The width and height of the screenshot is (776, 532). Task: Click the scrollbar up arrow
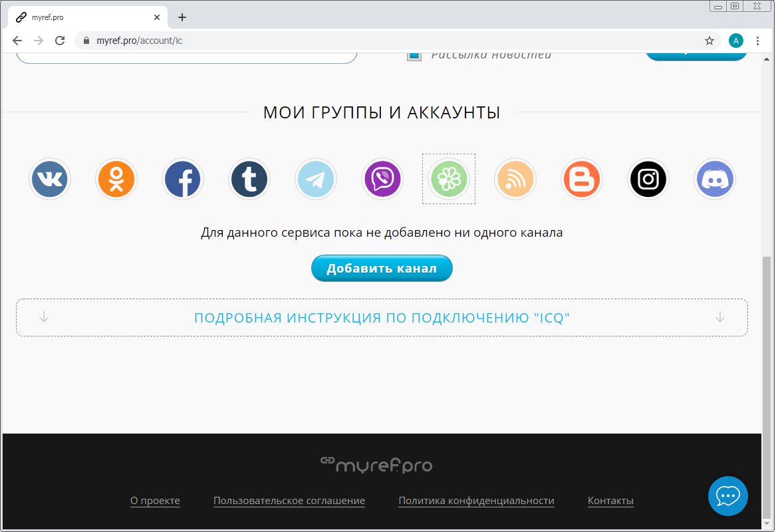pyautogui.click(x=767, y=59)
